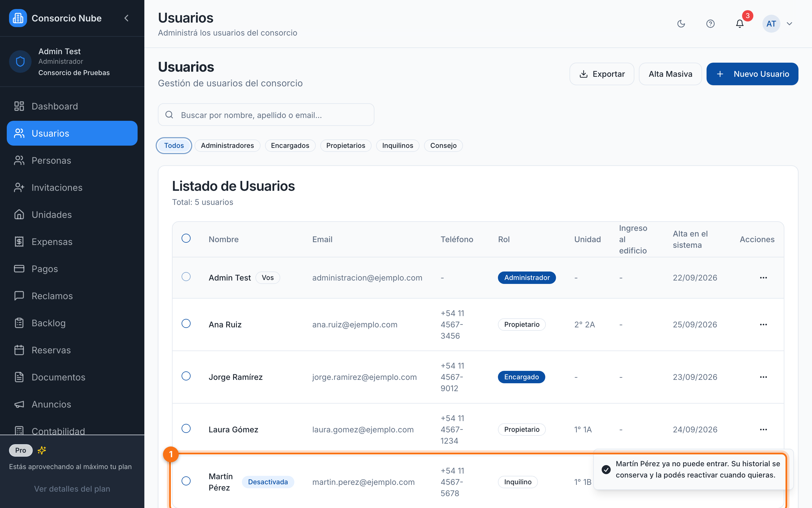
Task: Select the Laura Gómez row checkbox
Action: click(x=186, y=428)
